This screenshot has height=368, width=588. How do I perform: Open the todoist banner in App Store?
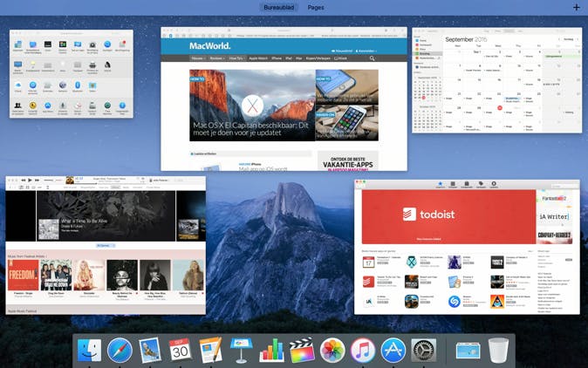[448, 217]
